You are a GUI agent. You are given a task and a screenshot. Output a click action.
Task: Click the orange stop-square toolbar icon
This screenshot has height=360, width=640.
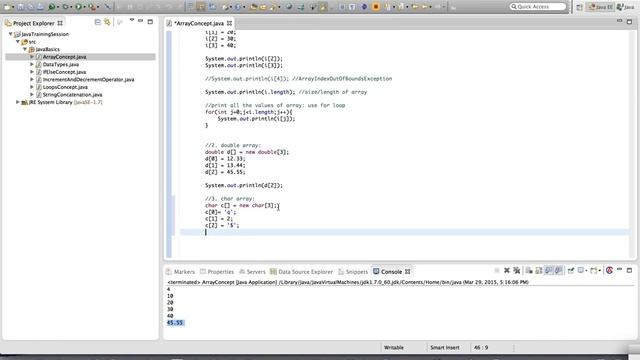376,7
